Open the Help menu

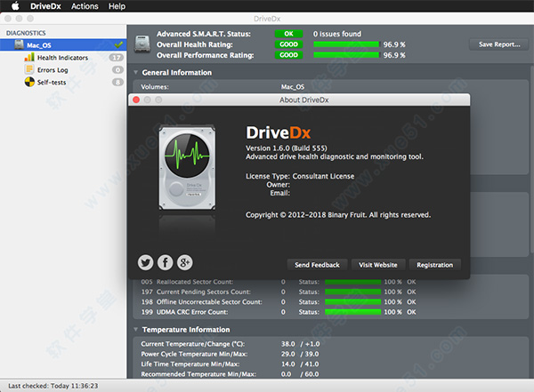117,6
